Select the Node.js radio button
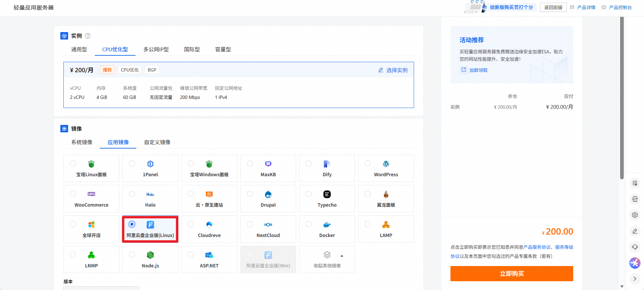Image resolution: width=644 pixels, height=290 pixels. tap(132, 255)
